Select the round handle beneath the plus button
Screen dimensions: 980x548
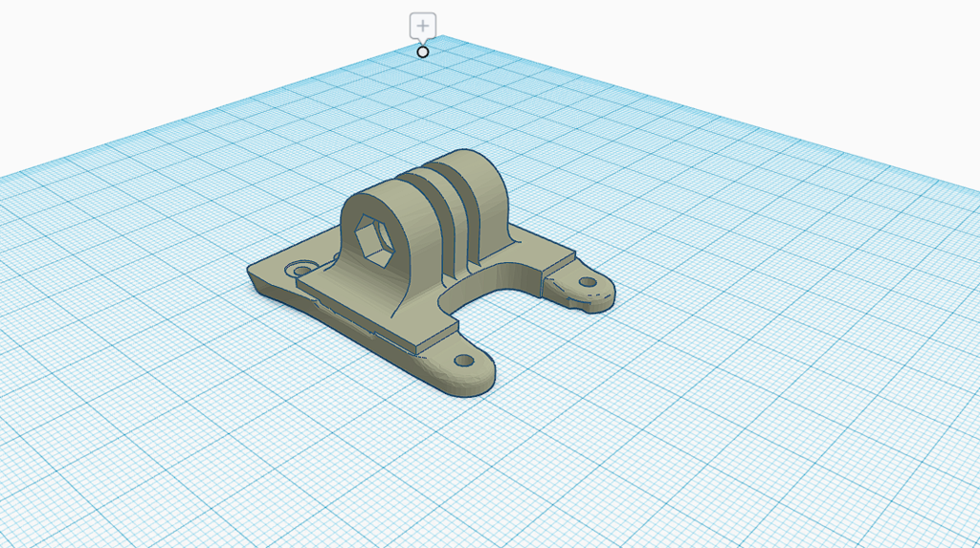[x=423, y=52]
